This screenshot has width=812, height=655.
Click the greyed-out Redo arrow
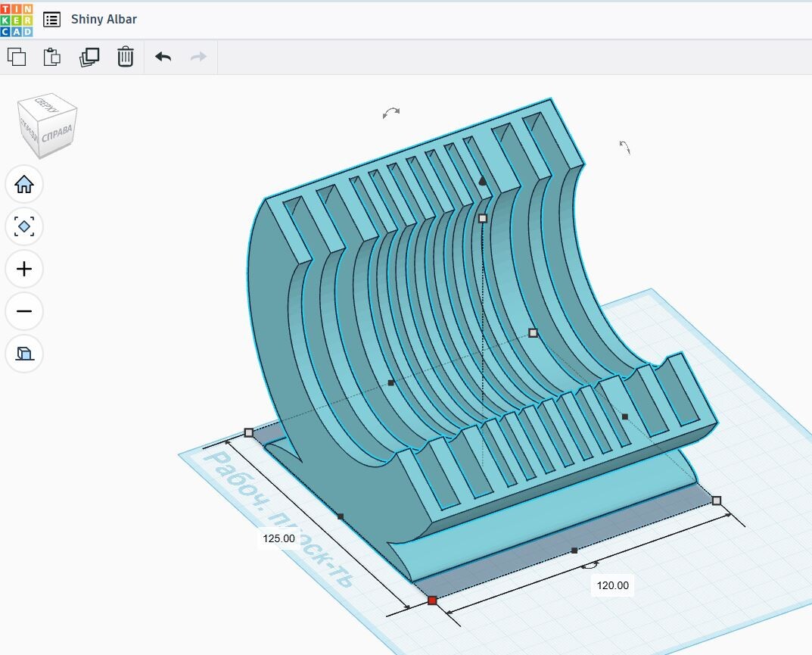(x=198, y=57)
